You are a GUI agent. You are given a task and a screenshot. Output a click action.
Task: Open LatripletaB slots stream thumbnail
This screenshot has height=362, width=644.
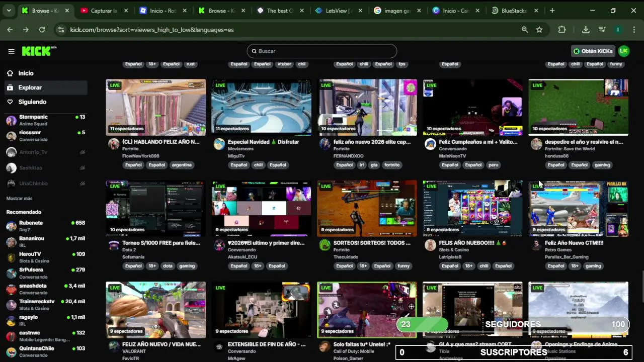472,208
